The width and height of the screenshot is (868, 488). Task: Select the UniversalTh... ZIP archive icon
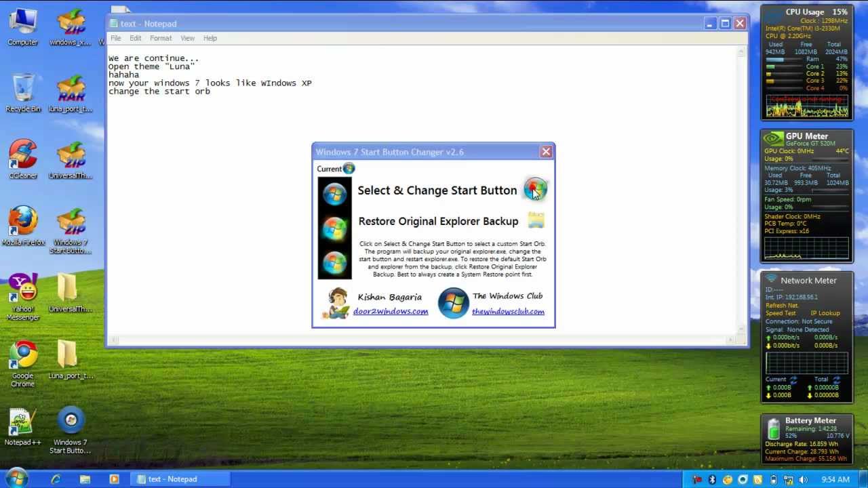[71, 160]
